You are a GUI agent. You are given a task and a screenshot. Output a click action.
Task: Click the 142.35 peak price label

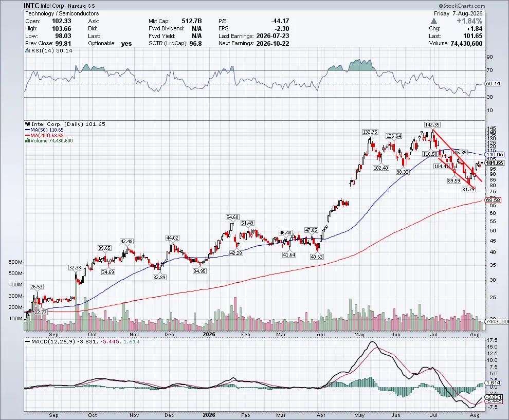pyautogui.click(x=432, y=124)
